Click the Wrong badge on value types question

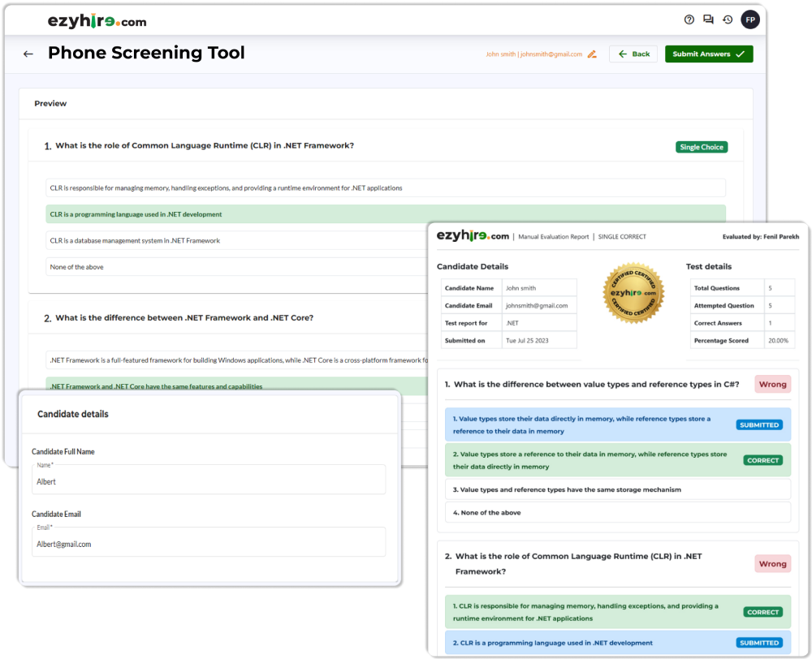tap(773, 384)
